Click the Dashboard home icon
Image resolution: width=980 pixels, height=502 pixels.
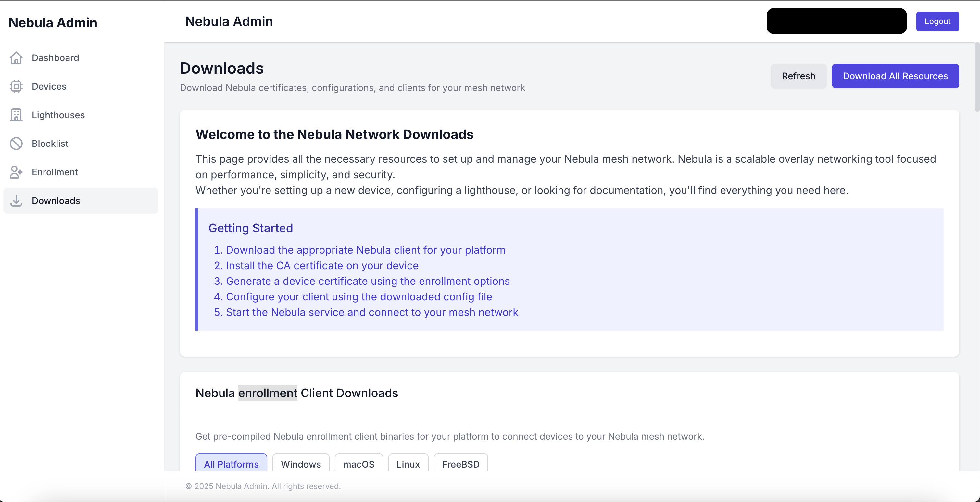(16, 58)
